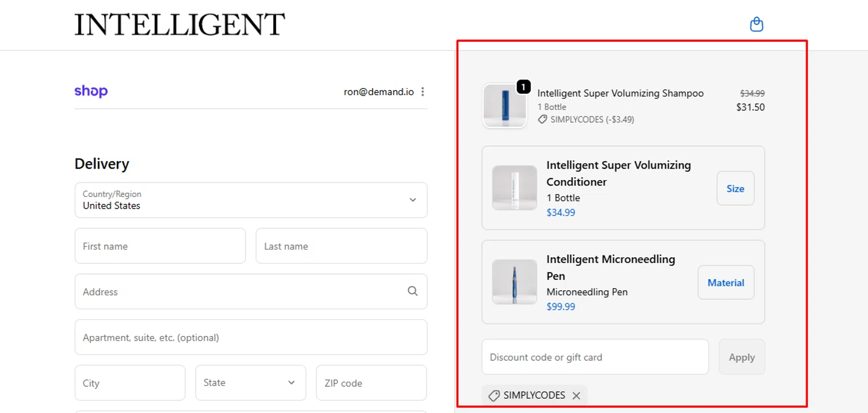Viewport: 868px width, 413px height.
Task: Click the Apply discount button
Action: click(x=742, y=357)
